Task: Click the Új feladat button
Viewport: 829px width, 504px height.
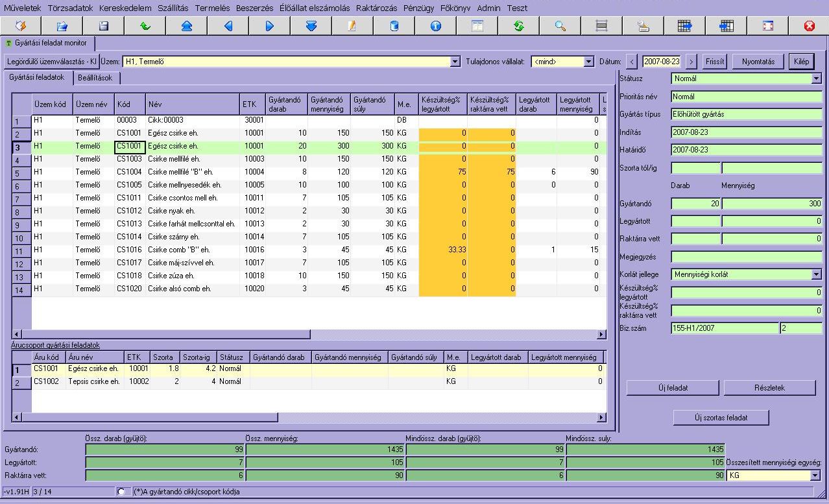Action: [x=673, y=388]
